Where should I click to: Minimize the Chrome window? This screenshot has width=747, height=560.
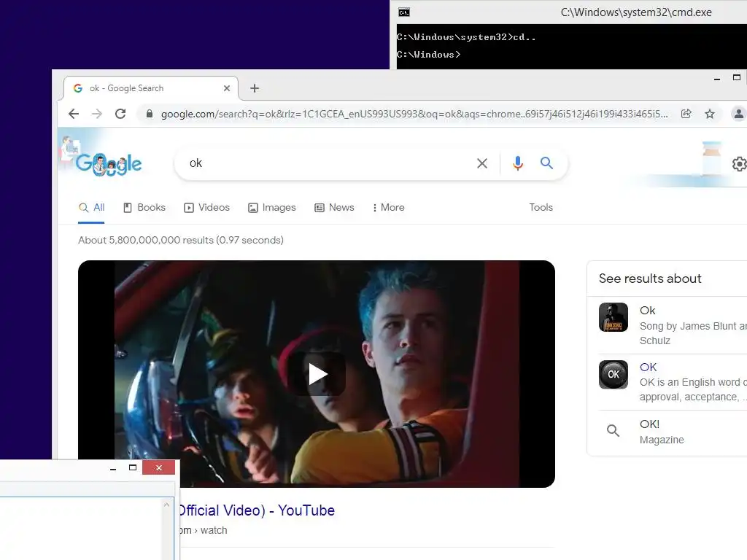717,79
